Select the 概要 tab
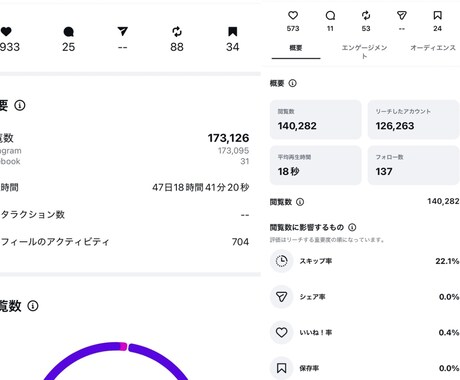 (296, 48)
